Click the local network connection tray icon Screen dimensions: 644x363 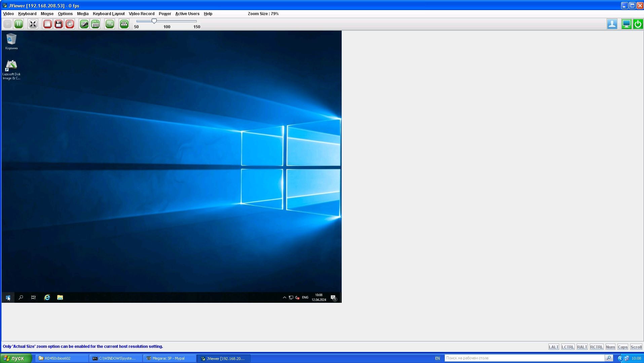click(x=627, y=358)
